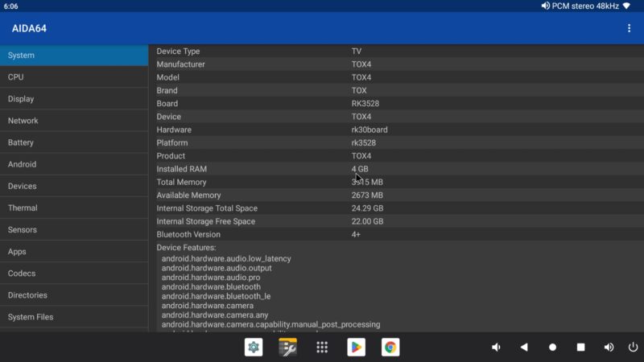Select the Product row label
Screen dimensions: 644x362
(171, 156)
